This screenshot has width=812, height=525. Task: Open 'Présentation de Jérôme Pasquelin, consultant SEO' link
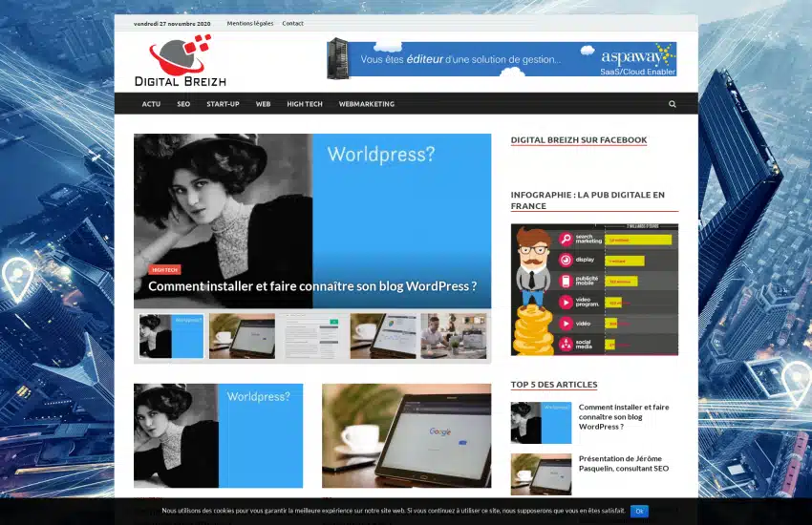point(624,464)
